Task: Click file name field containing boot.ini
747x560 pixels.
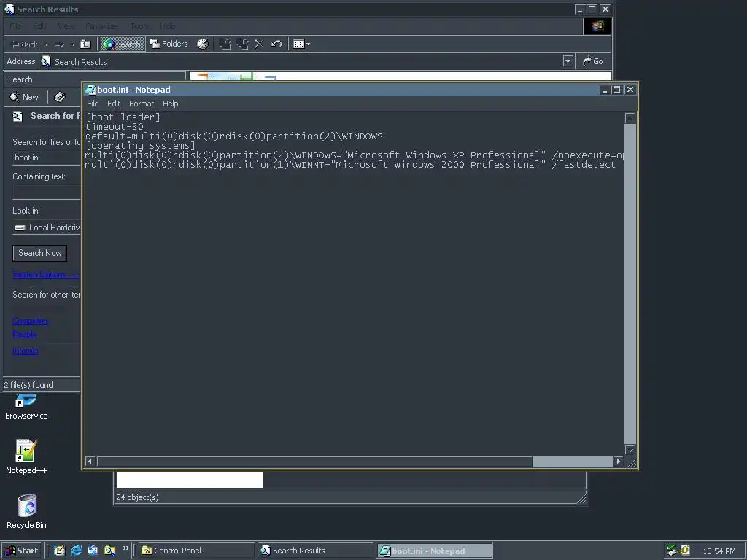Action: tap(46, 157)
